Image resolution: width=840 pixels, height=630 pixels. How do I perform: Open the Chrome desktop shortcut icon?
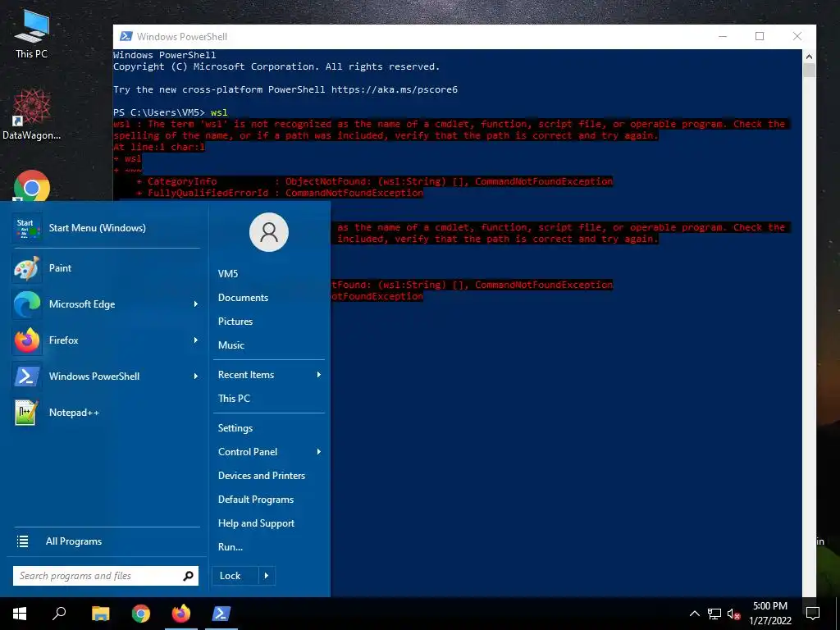pyautogui.click(x=32, y=186)
